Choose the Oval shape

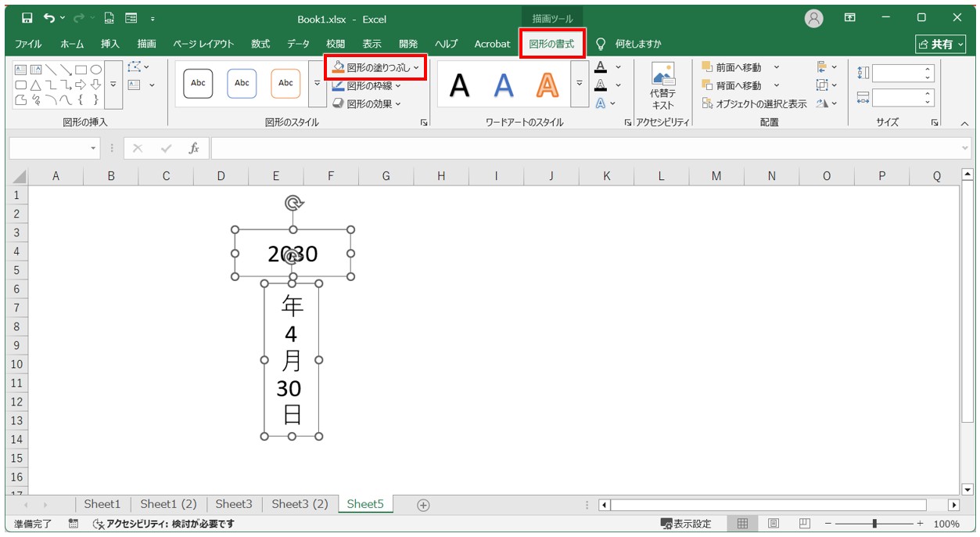[95, 70]
